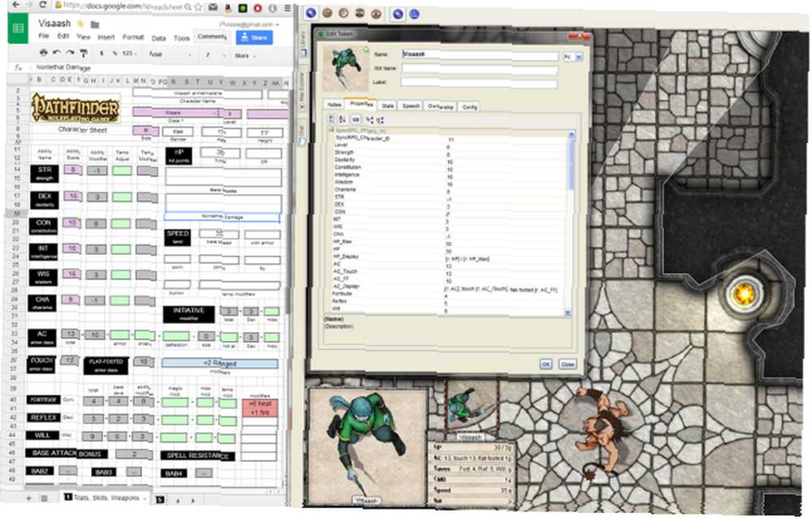Switch to the Ownership tab
812x518 pixels.
click(x=440, y=106)
